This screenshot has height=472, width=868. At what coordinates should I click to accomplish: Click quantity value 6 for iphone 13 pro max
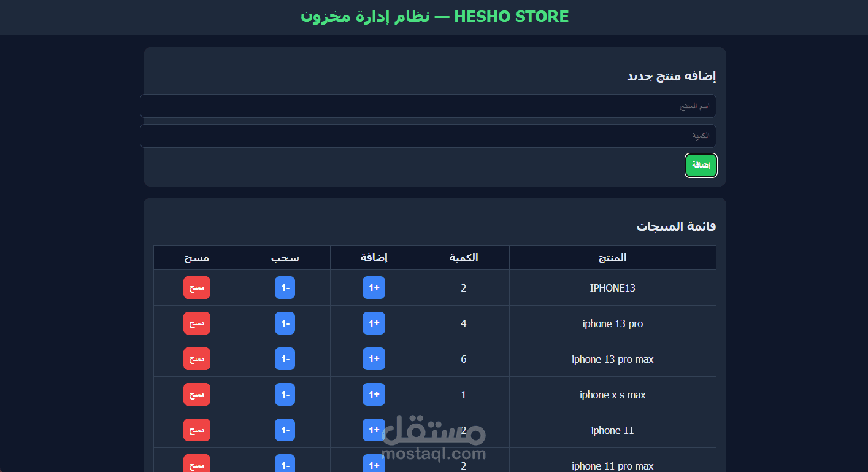pos(464,359)
